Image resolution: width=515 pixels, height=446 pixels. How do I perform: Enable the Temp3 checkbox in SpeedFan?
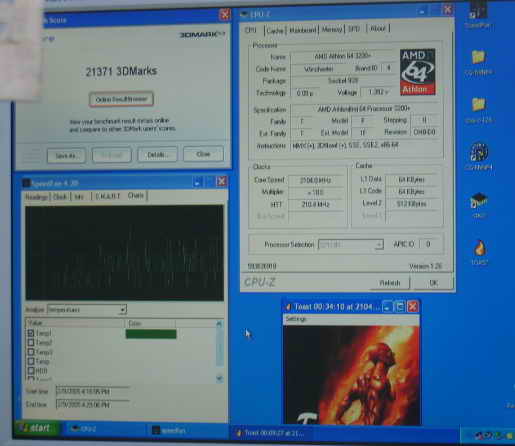click(31, 352)
